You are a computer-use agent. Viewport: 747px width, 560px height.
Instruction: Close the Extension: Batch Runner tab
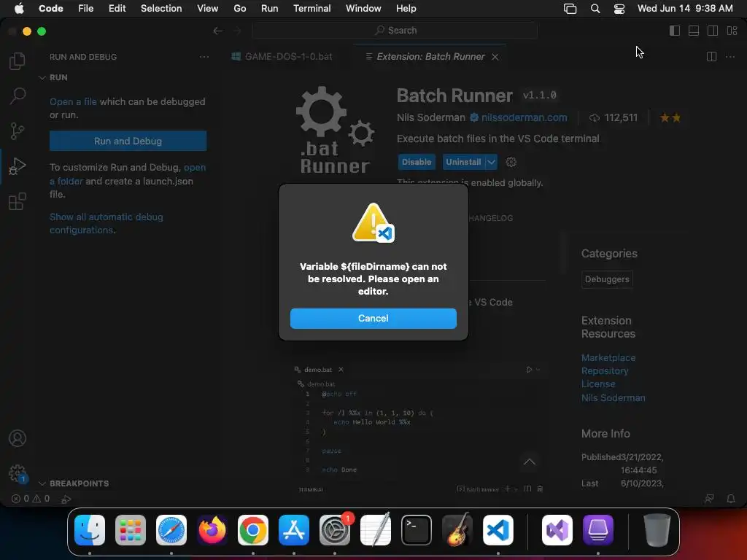coord(495,57)
